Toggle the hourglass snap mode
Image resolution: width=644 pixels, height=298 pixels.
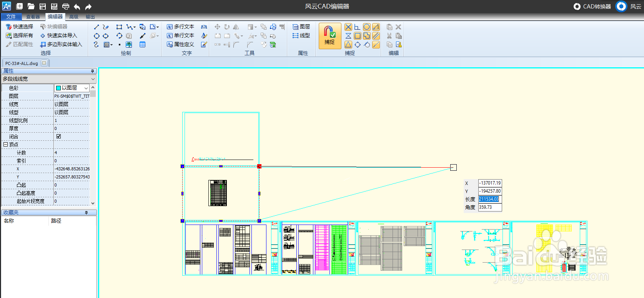pos(348,36)
